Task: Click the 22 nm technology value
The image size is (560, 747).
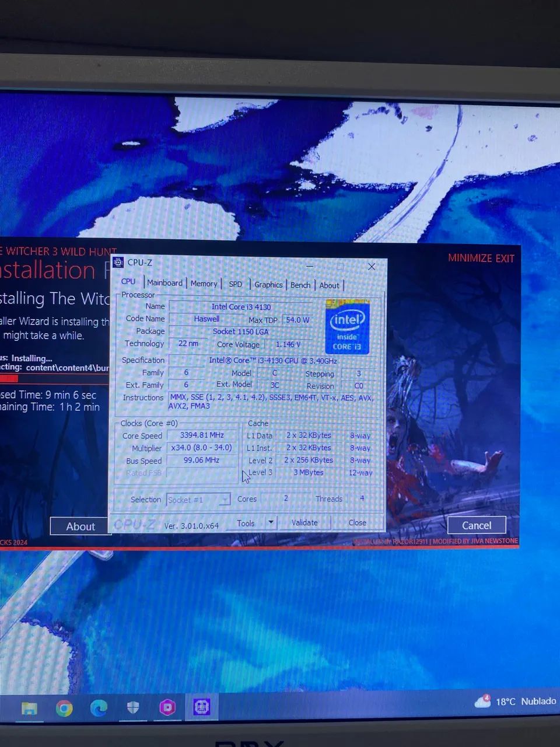Action: click(x=188, y=343)
